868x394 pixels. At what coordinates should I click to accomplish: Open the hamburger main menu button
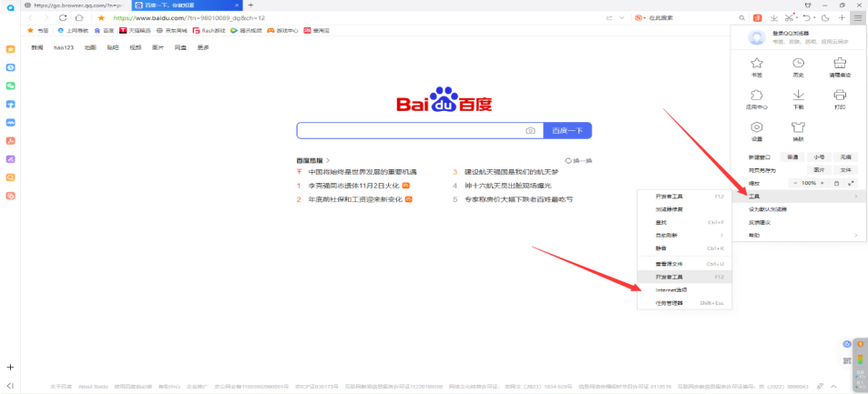857,17
